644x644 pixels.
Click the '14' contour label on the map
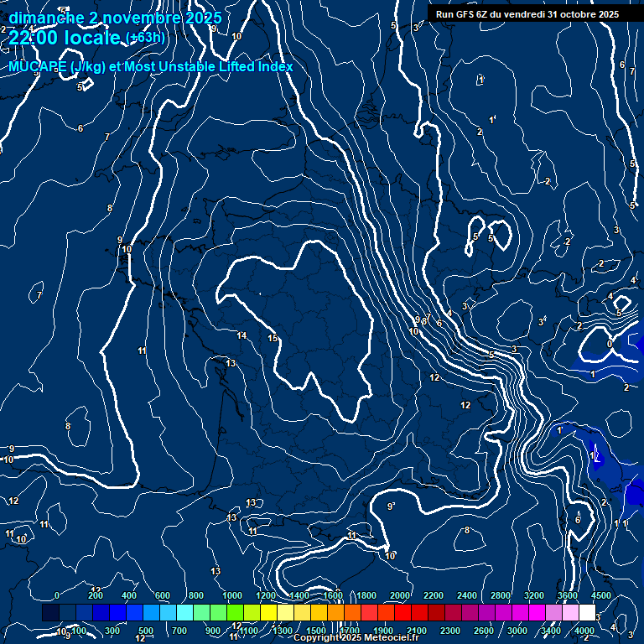[x=241, y=335]
